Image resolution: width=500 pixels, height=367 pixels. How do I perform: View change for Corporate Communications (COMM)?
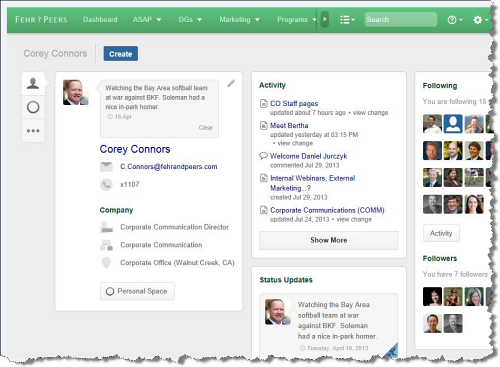(x=354, y=219)
